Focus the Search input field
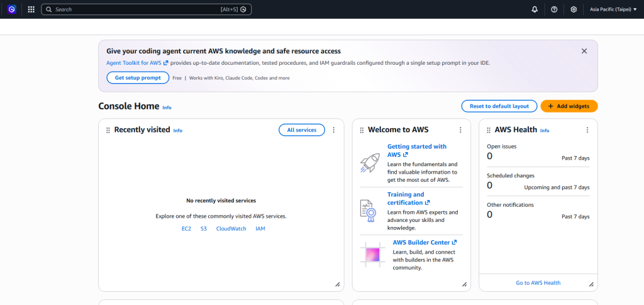 146,9
